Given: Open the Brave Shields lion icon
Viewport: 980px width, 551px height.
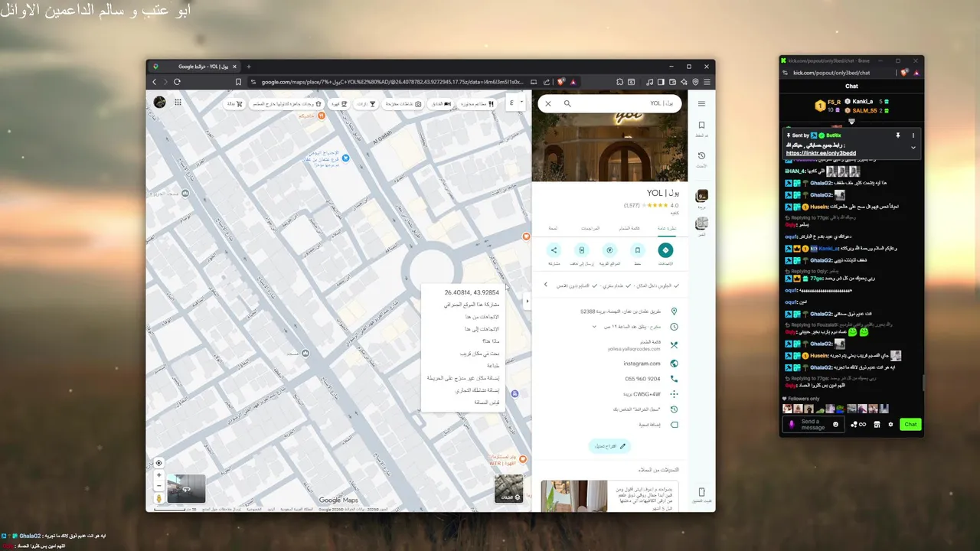Looking at the screenshot, I should coord(560,82).
